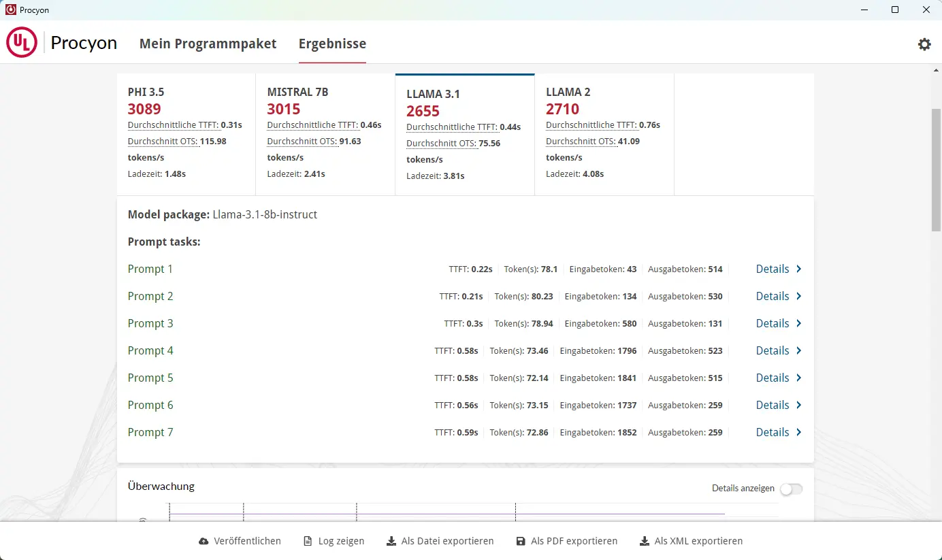Click the cloud upload icon for Veröffentlichen
The height and width of the screenshot is (560, 942).
click(204, 542)
